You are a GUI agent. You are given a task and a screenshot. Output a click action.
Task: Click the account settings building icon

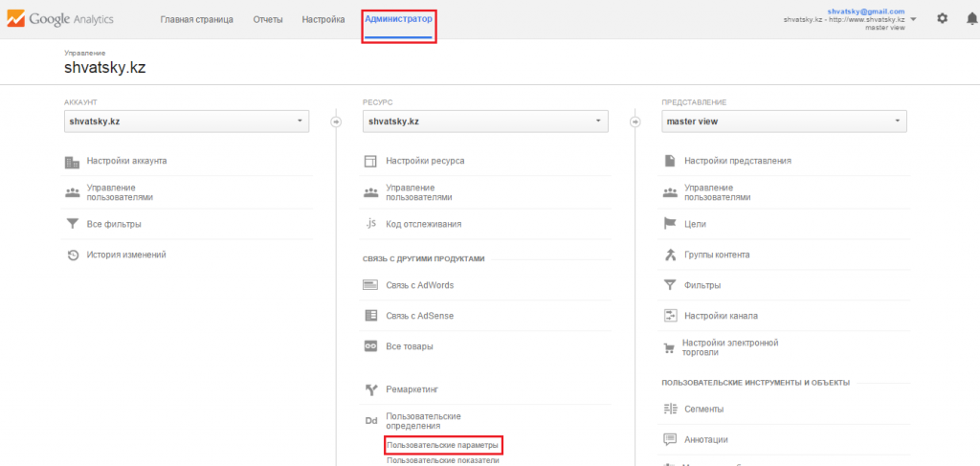click(x=72, y=161)
